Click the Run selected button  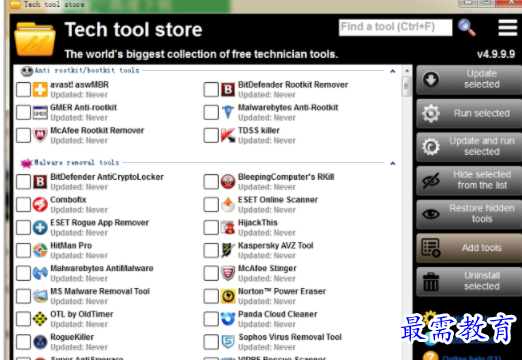pos(469,113)
